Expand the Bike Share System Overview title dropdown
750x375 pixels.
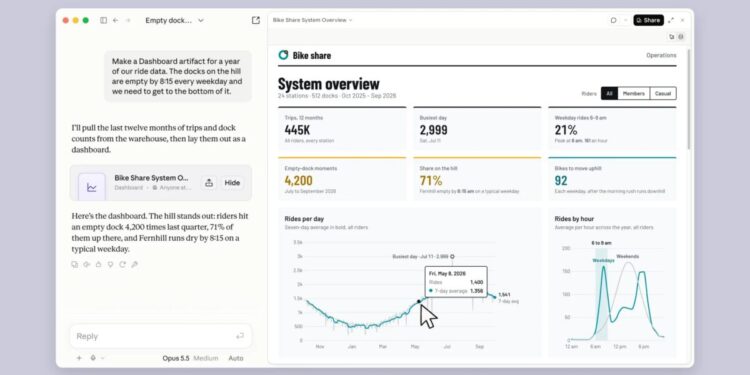tap(312, 20)
